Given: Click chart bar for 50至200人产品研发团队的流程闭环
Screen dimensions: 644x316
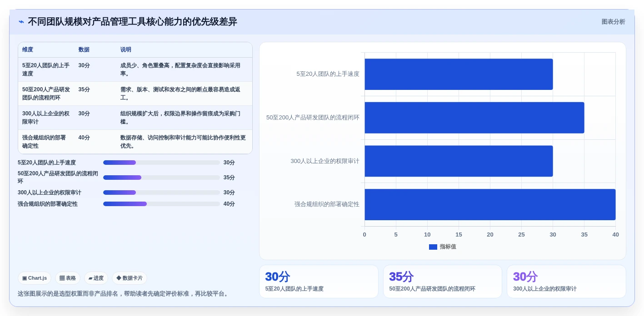Looking at the screenshot, I should (x=474, y=118).
